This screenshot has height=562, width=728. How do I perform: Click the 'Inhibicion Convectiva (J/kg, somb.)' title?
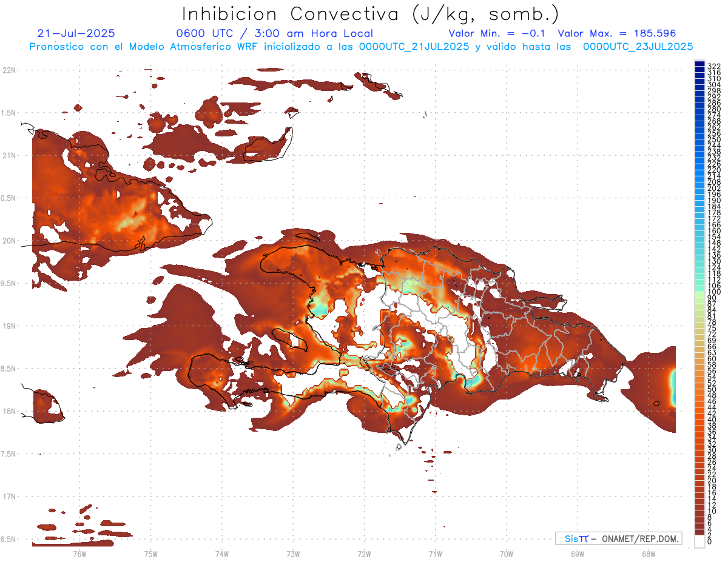click(371, 14)
